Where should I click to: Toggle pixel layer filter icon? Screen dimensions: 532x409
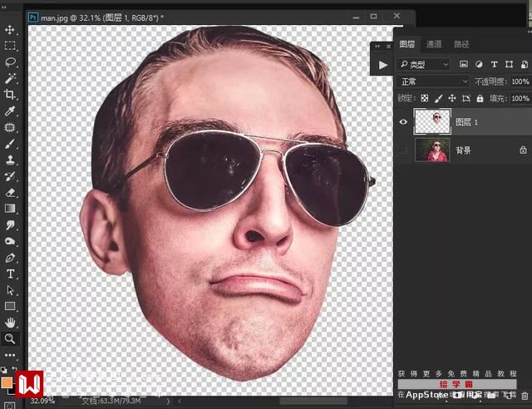464,64
